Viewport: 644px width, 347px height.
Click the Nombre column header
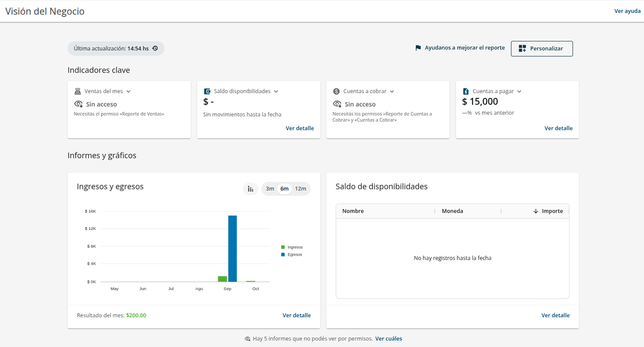(353, 211)
